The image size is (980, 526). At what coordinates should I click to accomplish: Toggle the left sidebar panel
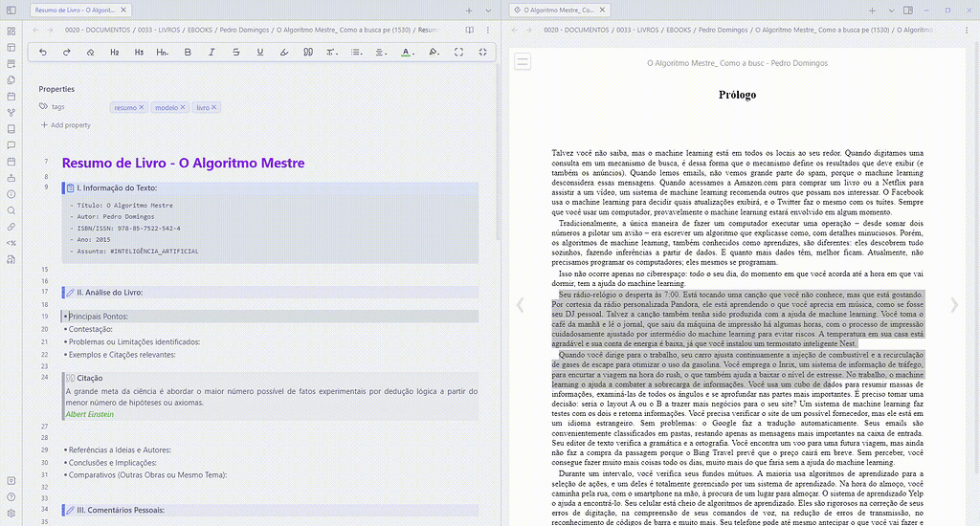(11, 11)
